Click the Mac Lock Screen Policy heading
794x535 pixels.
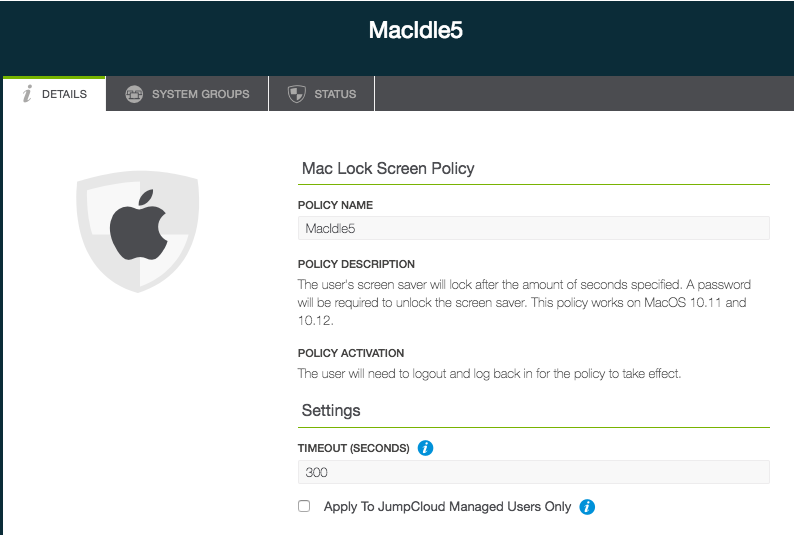(388, 168)
